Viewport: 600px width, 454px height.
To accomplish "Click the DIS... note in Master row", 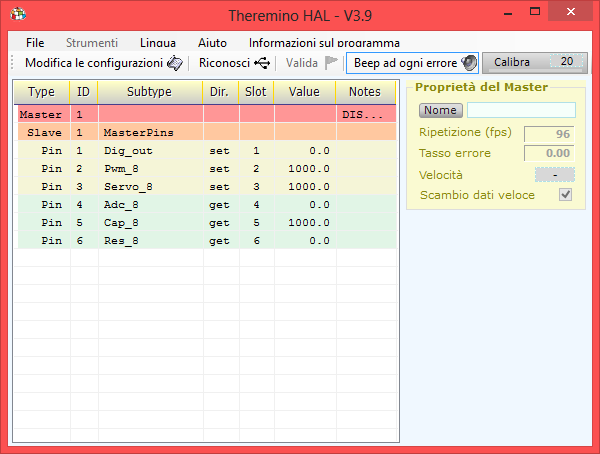I will (x=362, y=114).
